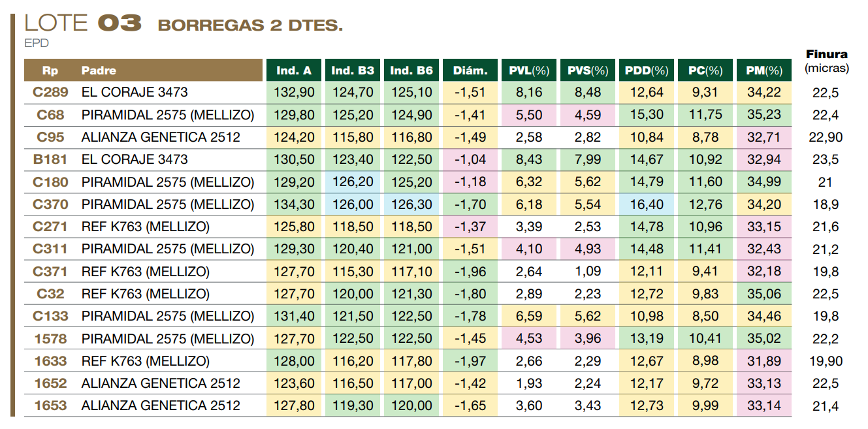Click the PM(%) column header
Viewport: 868px width, 429px height.
coord(764,71)
